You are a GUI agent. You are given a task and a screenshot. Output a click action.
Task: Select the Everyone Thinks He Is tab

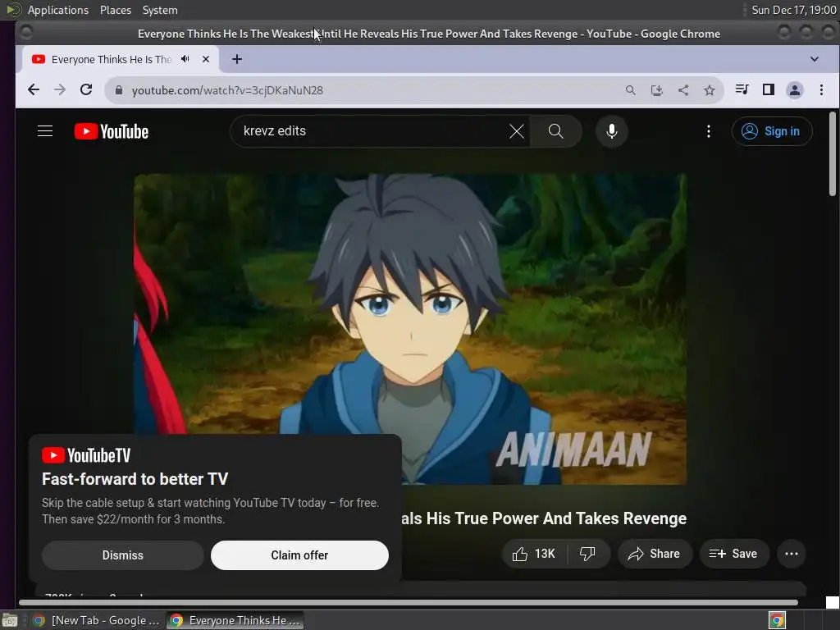(110, 59)
